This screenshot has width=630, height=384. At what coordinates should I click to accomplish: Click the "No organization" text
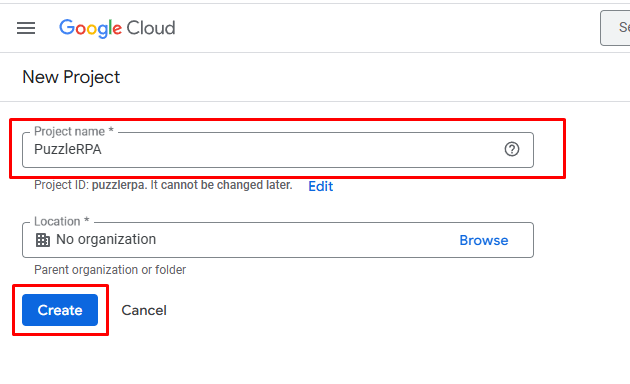pos(106,239)
